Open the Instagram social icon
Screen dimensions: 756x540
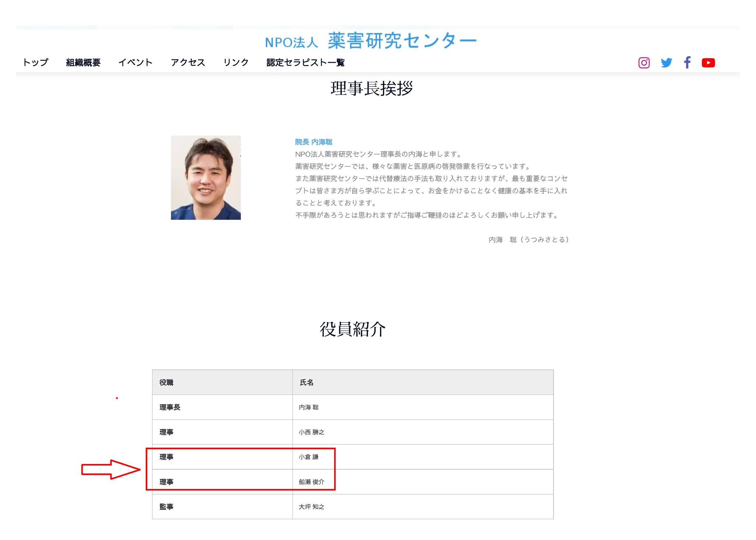pos(644,63)
